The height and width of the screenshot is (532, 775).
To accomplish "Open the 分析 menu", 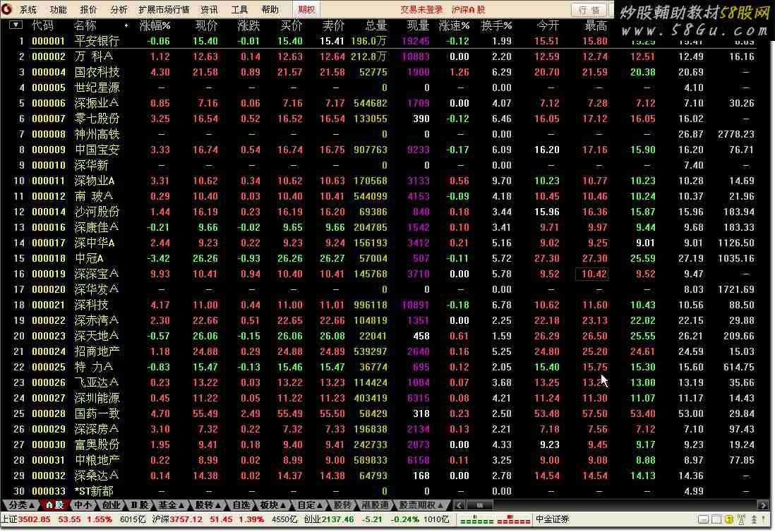I will [119, 9].
